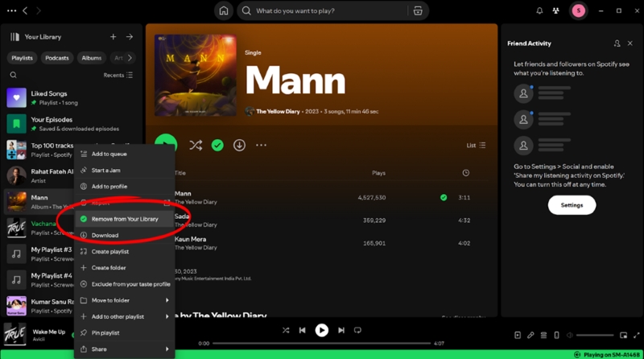Image resolution: width=644 pixels, height=359 pixels.
Task: Open the user profile avatar
Action: tap(578, 10)
